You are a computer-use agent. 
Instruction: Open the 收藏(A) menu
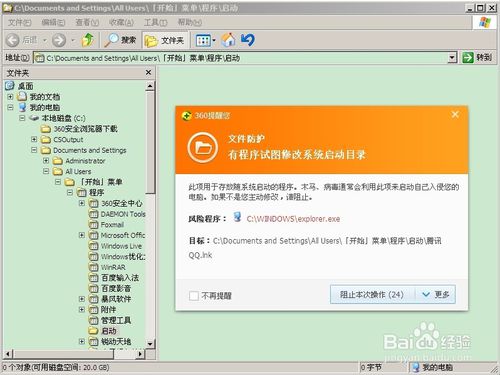(x=121, y=22)
